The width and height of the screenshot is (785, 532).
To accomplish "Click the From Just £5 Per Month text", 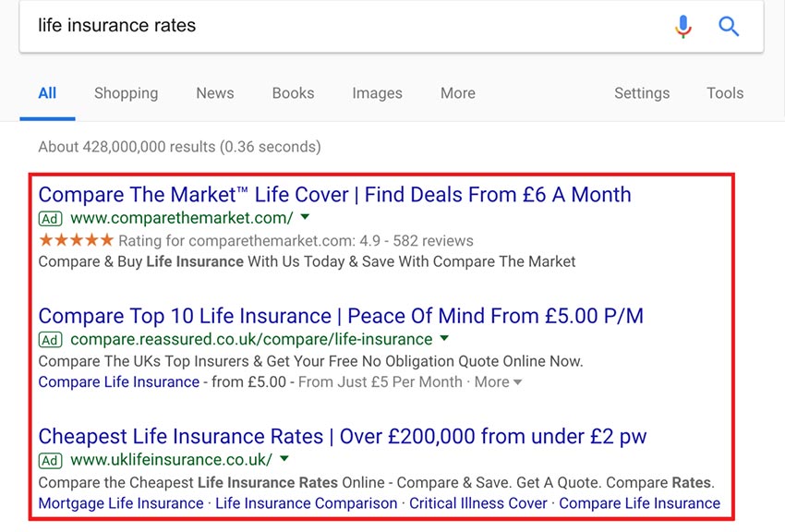I will click(x=380, y=381).
